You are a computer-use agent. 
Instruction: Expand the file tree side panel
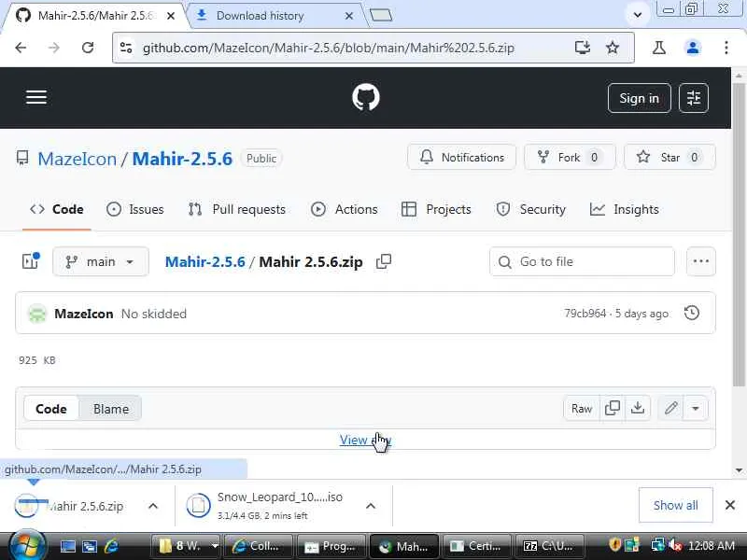(x=31, y=261)
